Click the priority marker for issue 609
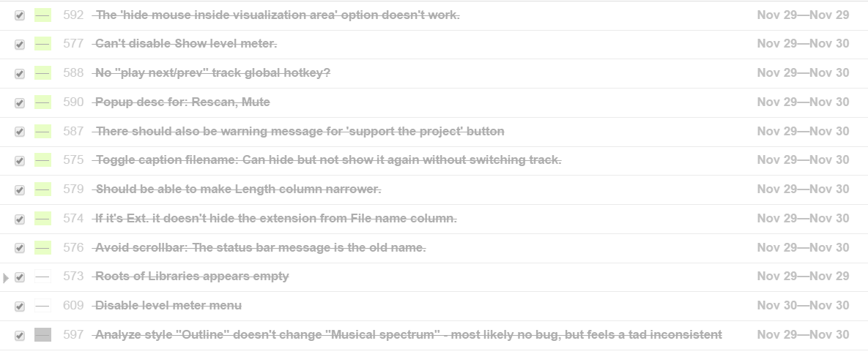 (42, 306)
